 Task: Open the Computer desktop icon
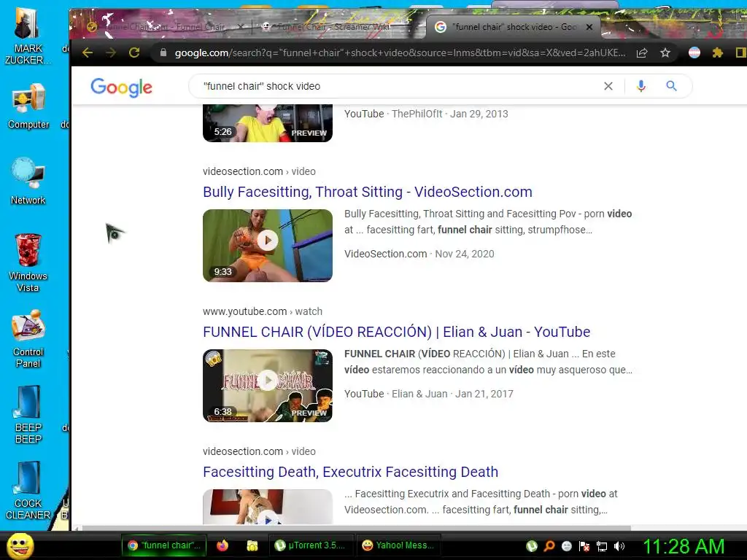click(28, 106)
